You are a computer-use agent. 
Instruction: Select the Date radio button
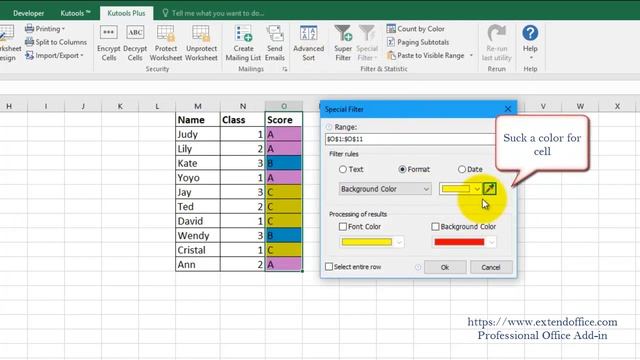[x=462, y=169]
